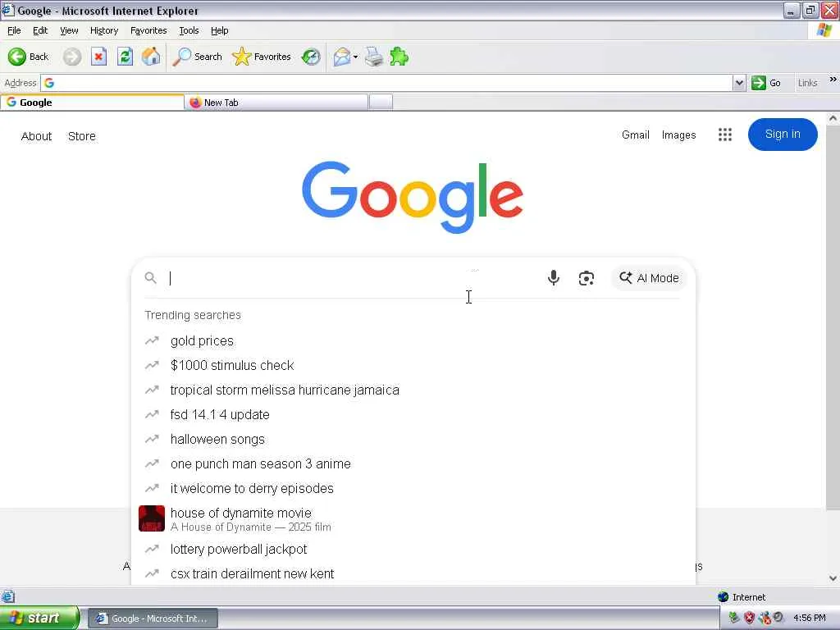Viewport: 840px width, 630px height.
Task: Select 'halloween songs' suggestion
Action: (x=413, y=440)
